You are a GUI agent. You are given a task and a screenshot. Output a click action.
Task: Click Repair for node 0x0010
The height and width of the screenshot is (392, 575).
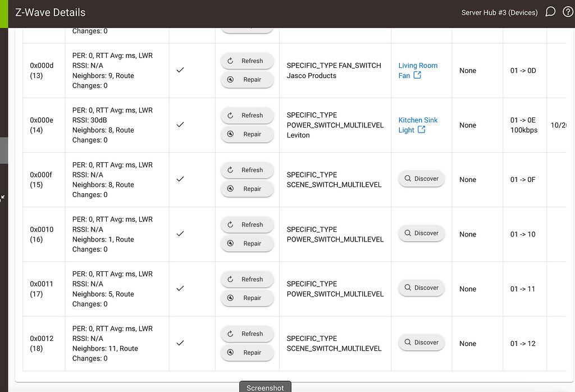tap(247, 244)
